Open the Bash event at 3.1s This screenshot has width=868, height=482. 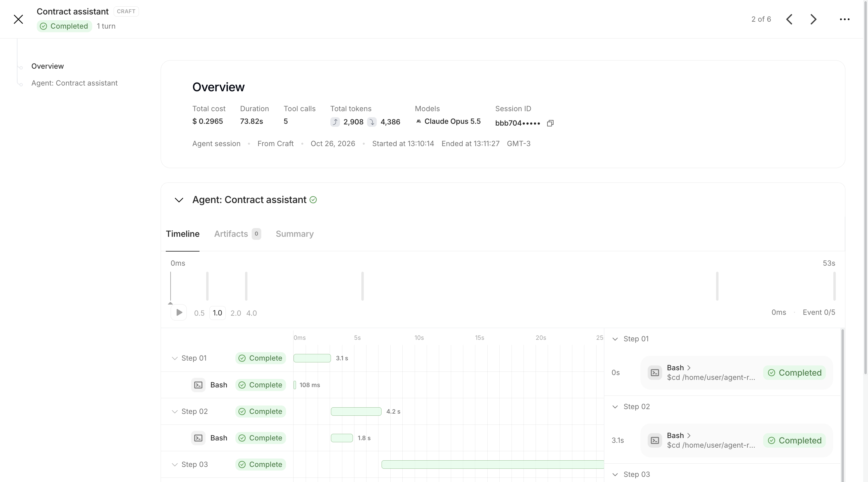(x=737, y=440)
